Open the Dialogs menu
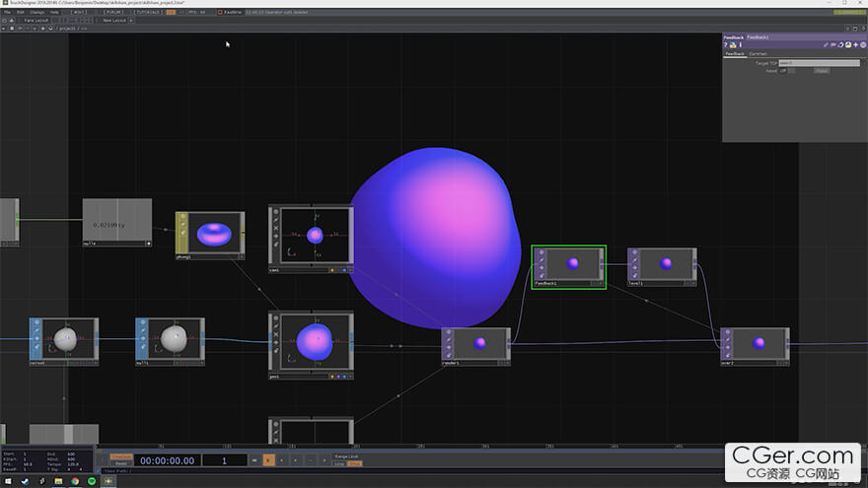The height and width of the screenshot is (488, 868). pyautogui.click(x=37, y=12)
